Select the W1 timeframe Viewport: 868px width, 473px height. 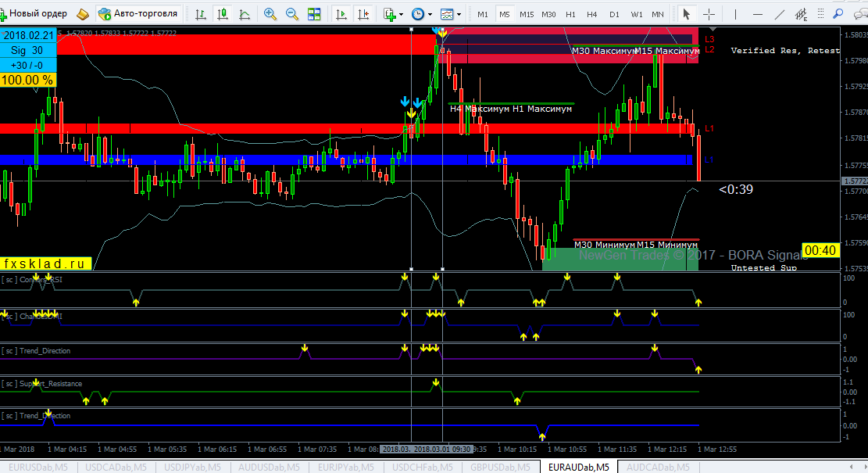pyautogui.click(x=637, y=14)
